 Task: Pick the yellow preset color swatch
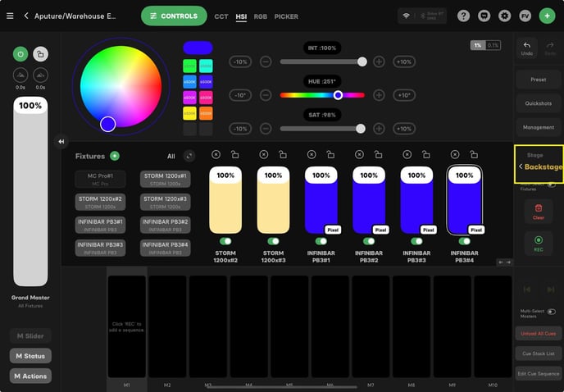point(189,113)
